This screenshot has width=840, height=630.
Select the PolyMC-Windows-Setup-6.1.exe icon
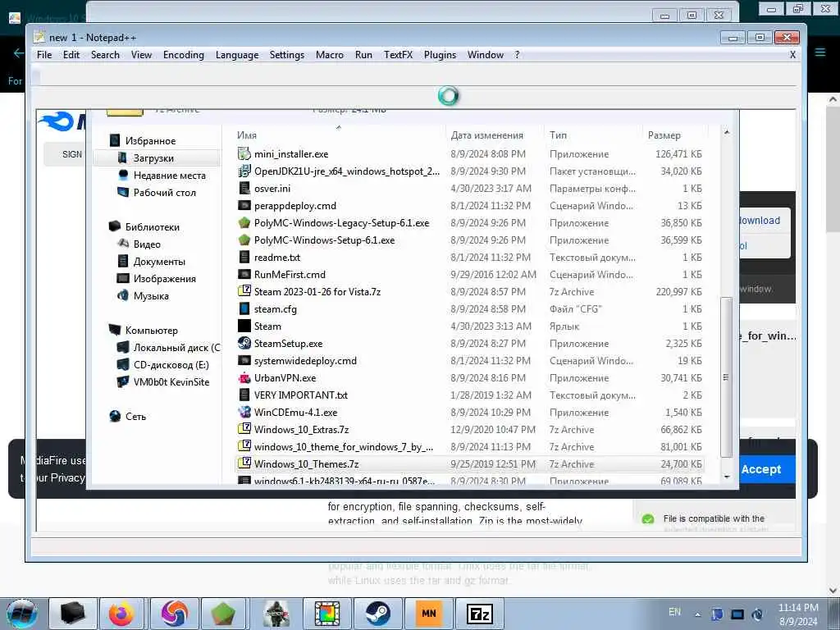coord(244,240)
